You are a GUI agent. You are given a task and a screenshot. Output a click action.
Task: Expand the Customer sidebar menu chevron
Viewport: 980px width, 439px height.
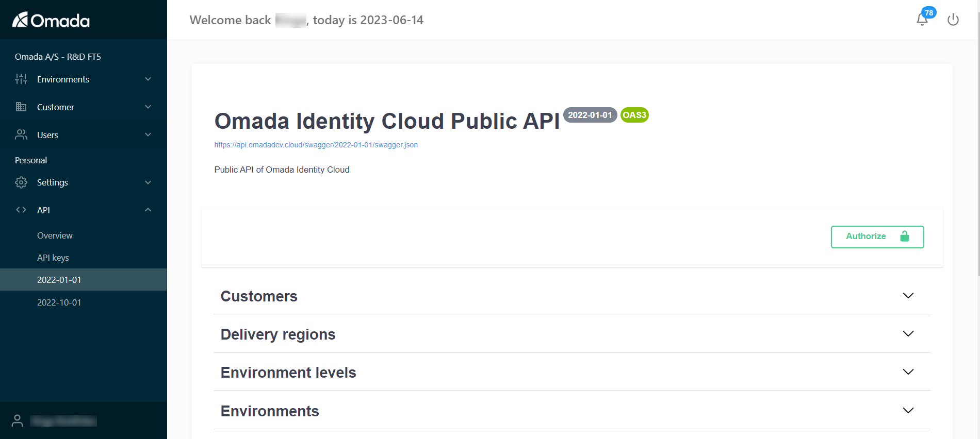pyautogui.click(x=148, y=107)
